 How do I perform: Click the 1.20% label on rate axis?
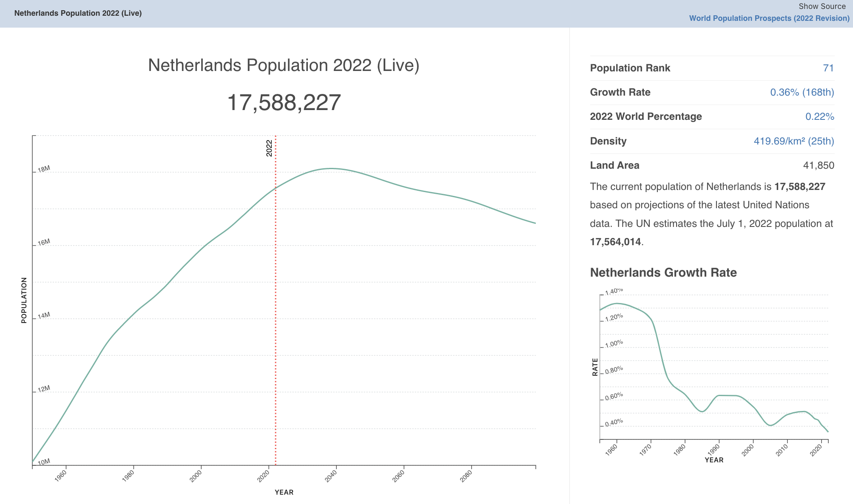pos(614,317)
